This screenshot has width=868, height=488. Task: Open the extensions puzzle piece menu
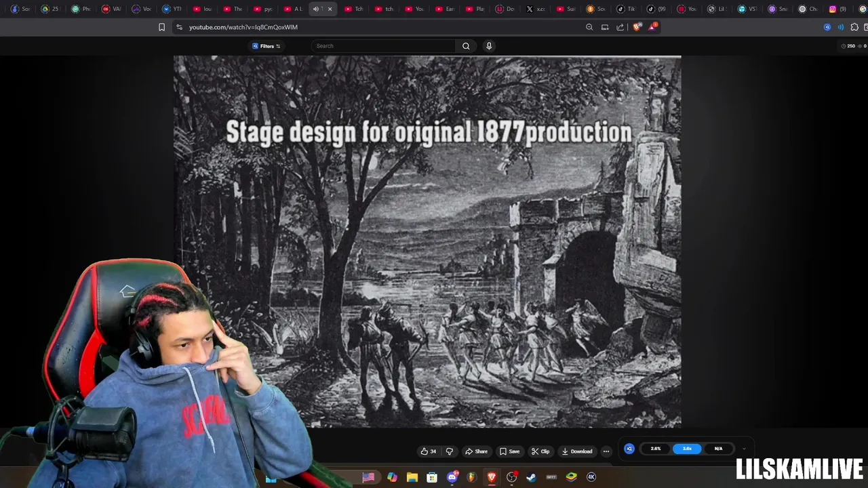pos(854,27)
